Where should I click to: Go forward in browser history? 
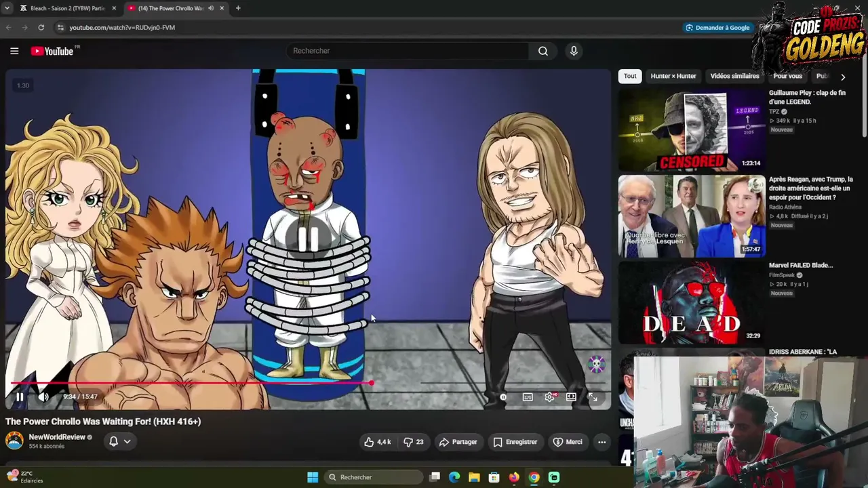(24, 28)
